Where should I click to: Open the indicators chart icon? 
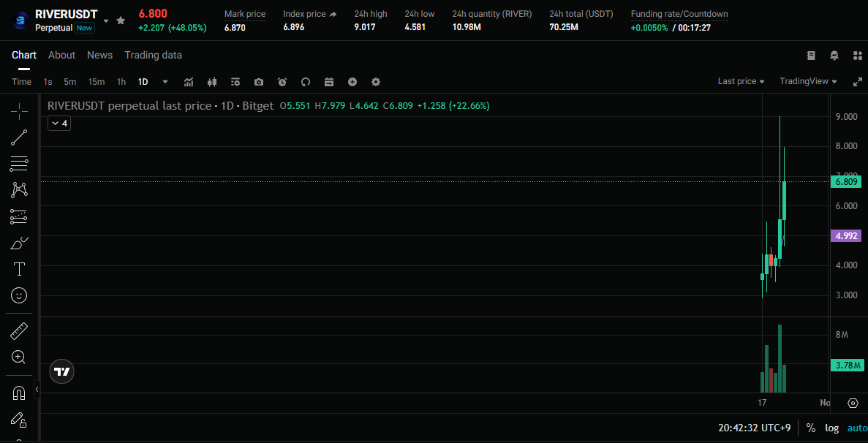pos(189,82)
